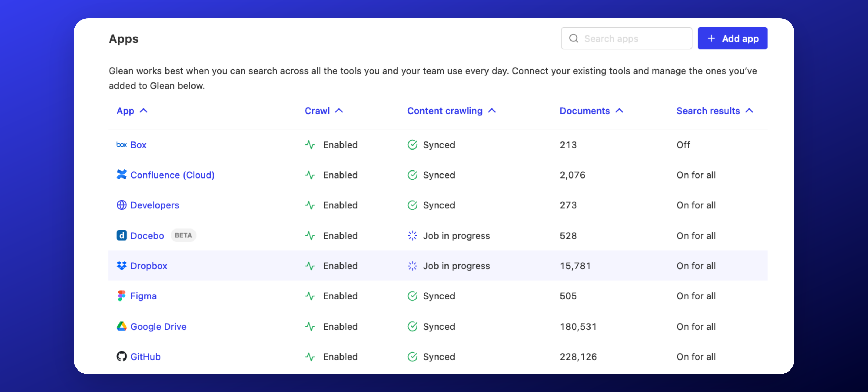The width and height of the screenshot is (868, 392).
Task: Click the GitHub octocat icon
Action: pyautogui.click(x=121, y=356)
